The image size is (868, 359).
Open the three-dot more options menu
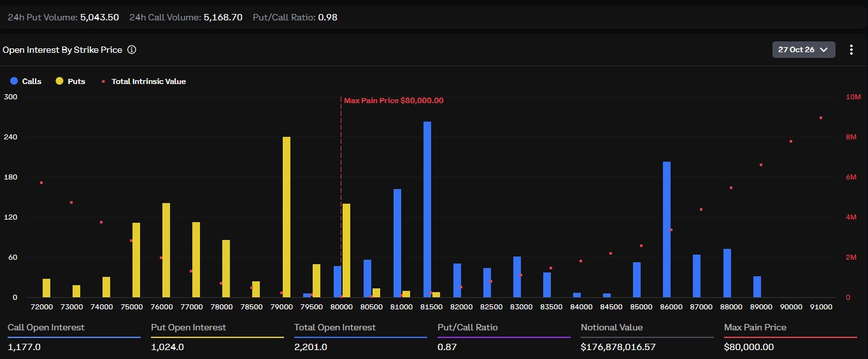click(851, 50)
